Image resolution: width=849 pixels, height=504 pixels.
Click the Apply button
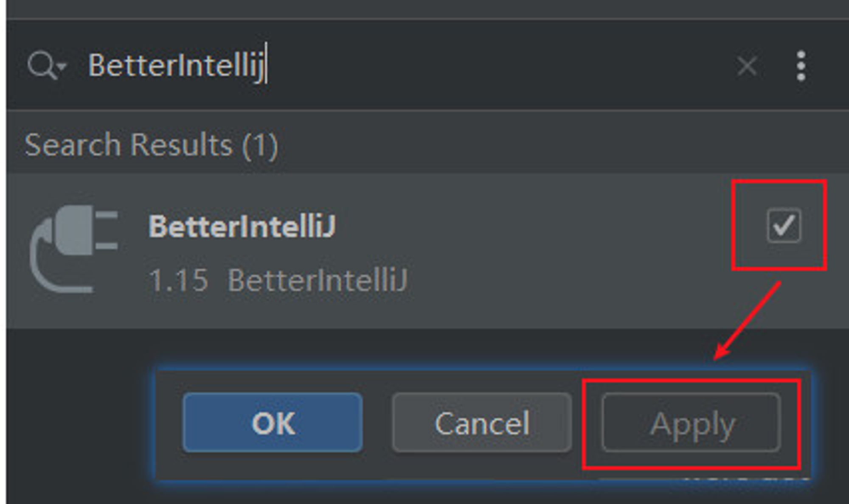[x=691, y=423]
